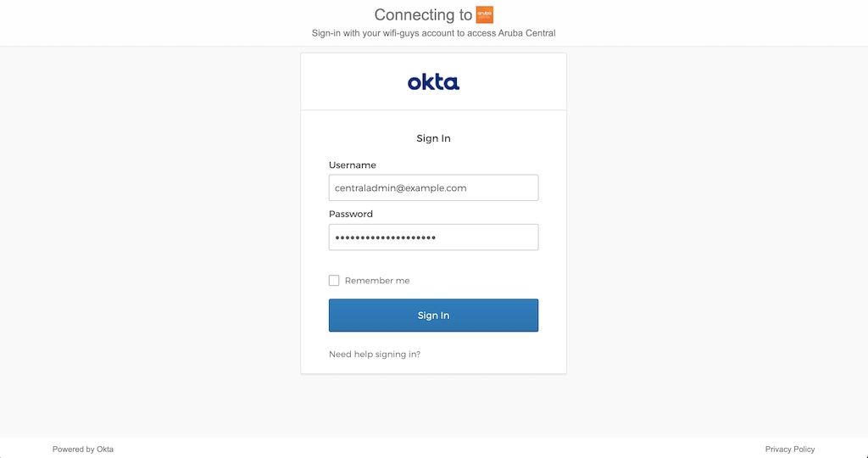This screenshot has width=868, height=458.
Task: Focus the Password input field
Action: point(433,237)
